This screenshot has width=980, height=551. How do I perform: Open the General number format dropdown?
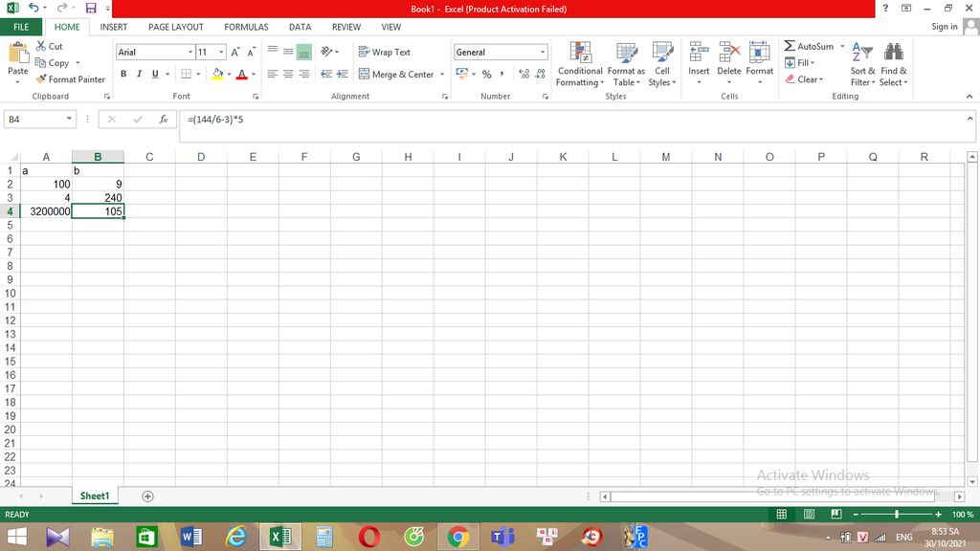543,53
